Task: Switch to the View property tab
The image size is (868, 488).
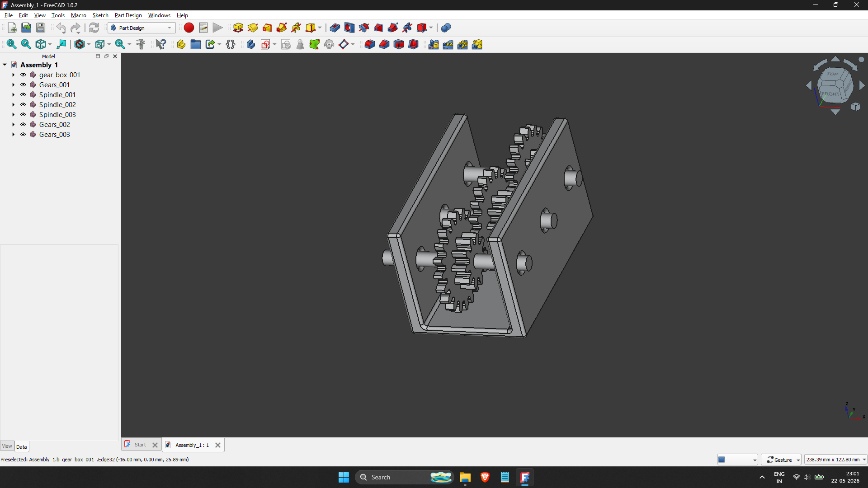Action: pyautogui.click(x=7, y=446)
